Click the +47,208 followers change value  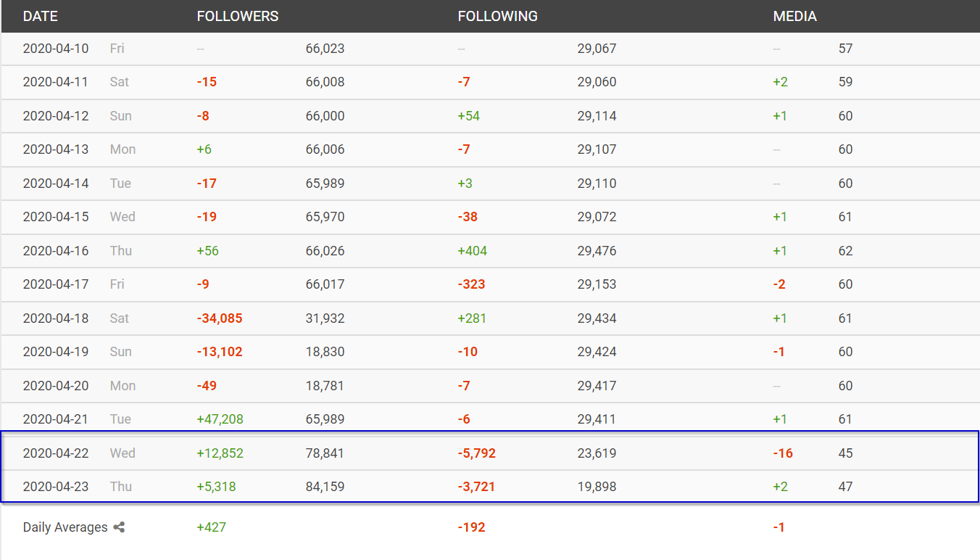point(220,419)
